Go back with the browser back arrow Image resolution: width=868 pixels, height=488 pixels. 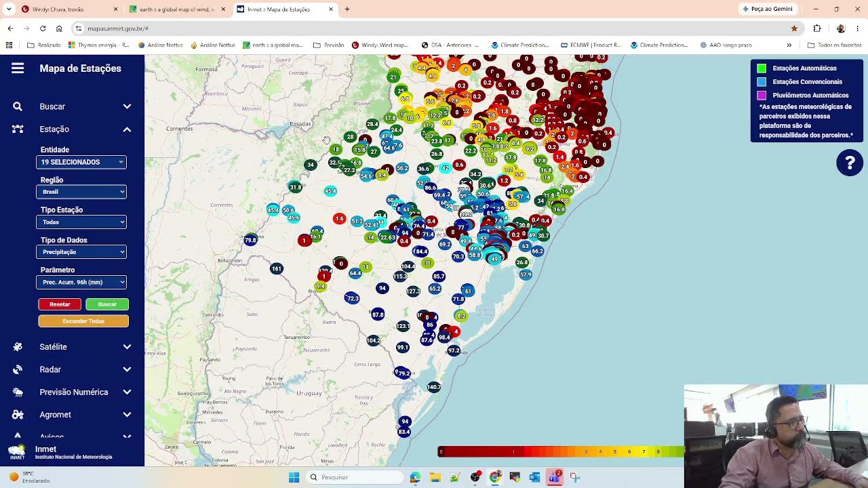pyautogui.click(x=10, y=28)
